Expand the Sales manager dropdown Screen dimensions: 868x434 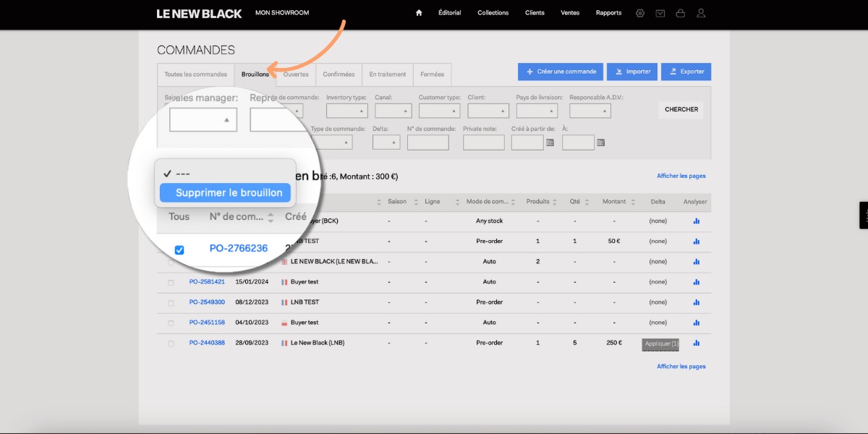pyautogui.click(x=203, y=119)
